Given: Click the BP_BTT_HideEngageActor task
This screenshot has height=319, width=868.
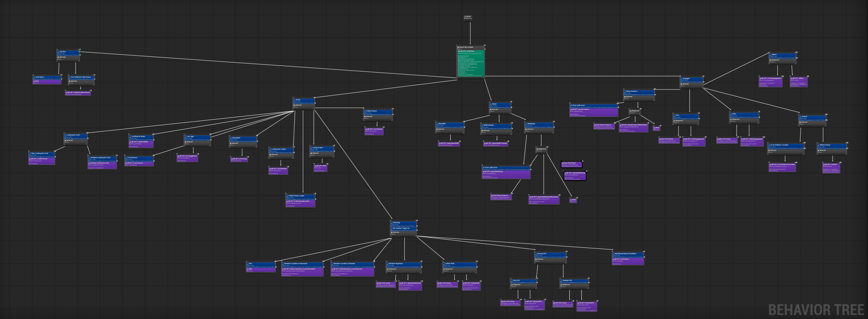Looking at the screenshot, I should click(752, 142).
